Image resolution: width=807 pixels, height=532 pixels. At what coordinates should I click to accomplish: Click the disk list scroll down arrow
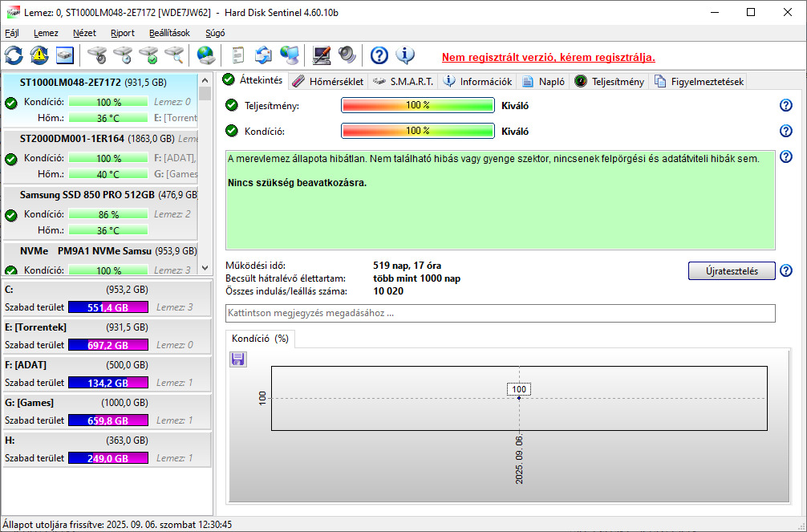(x=205, y=268)
